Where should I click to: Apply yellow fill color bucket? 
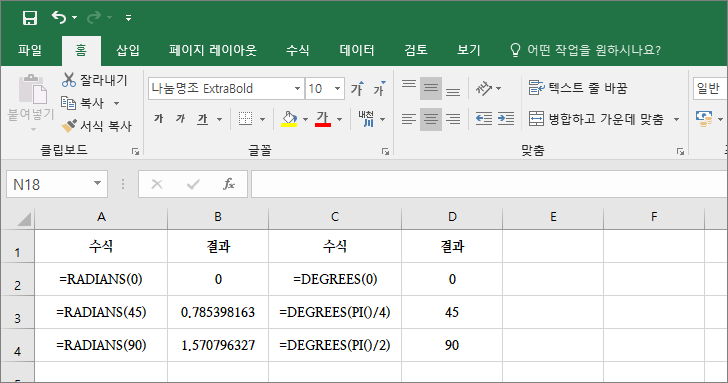pos(289,119)
